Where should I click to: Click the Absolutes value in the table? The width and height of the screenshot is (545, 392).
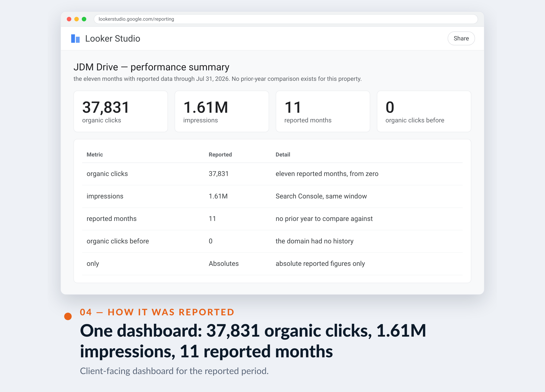(x=224, y=264)
